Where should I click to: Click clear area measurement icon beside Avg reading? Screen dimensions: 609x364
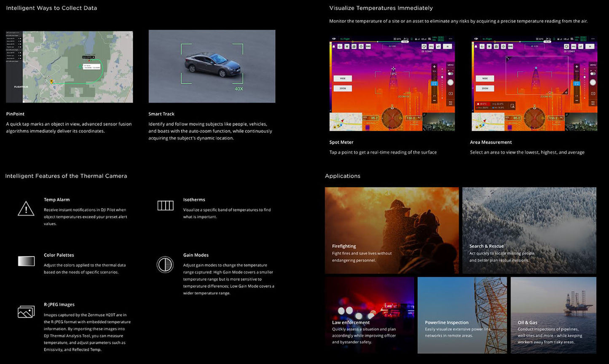pyautogui.click(x=512, y=106)
